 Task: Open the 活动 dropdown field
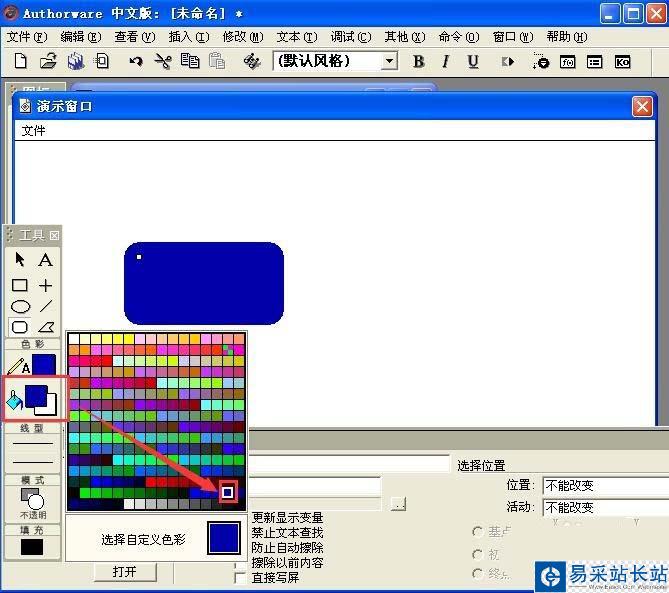tap(605, 507)
